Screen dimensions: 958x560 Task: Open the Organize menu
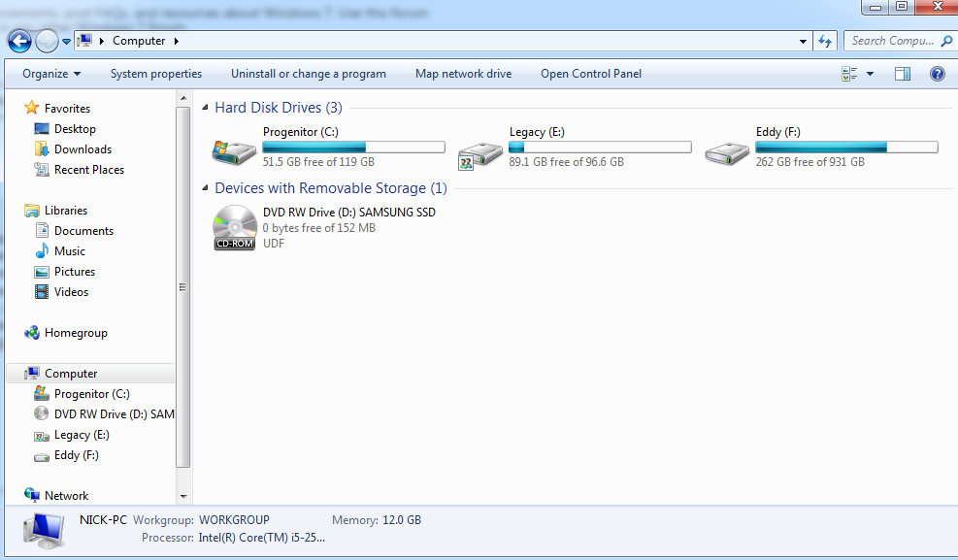(x=51, y=74)
